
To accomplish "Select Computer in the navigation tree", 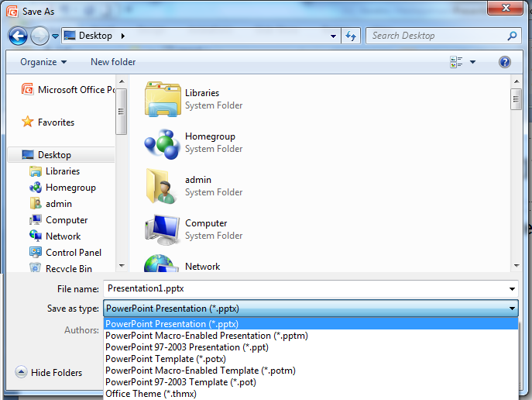I will [x=58, y=220].
